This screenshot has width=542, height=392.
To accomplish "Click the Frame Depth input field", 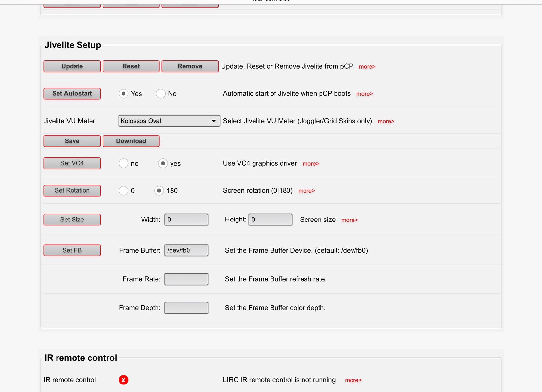I will pyautogui.click(x=186, y=308).
